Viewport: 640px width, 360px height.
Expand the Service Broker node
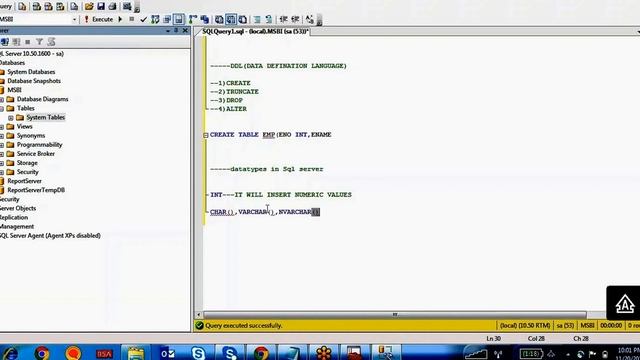2,154
